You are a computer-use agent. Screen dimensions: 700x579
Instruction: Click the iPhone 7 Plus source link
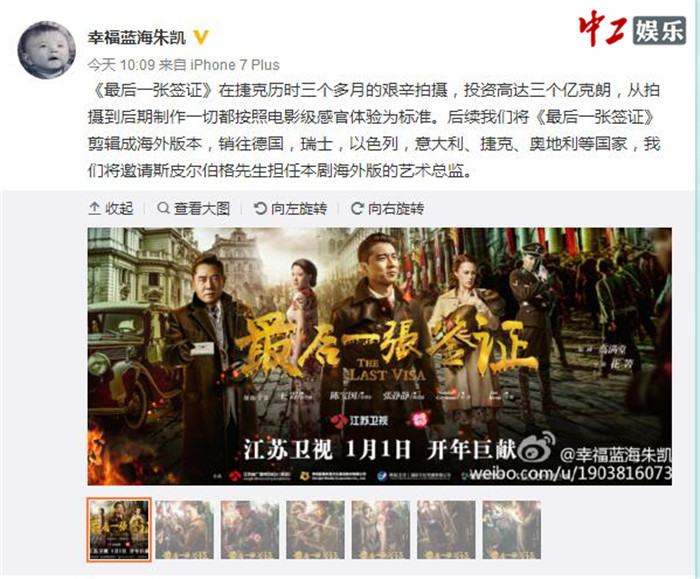point(235,65)
